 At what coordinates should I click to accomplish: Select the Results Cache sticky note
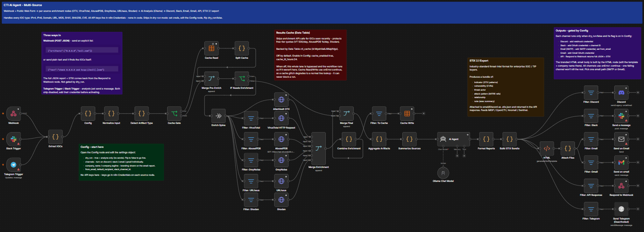point(310,55)
